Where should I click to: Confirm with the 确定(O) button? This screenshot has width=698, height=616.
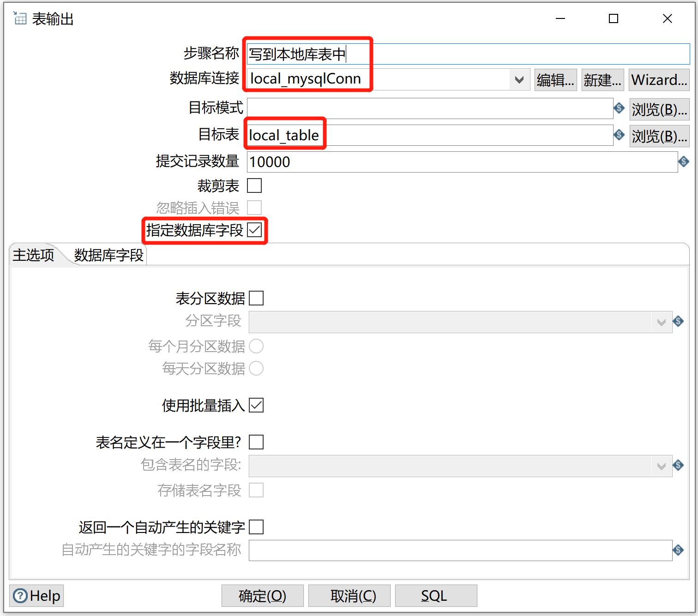click(263, 596)
